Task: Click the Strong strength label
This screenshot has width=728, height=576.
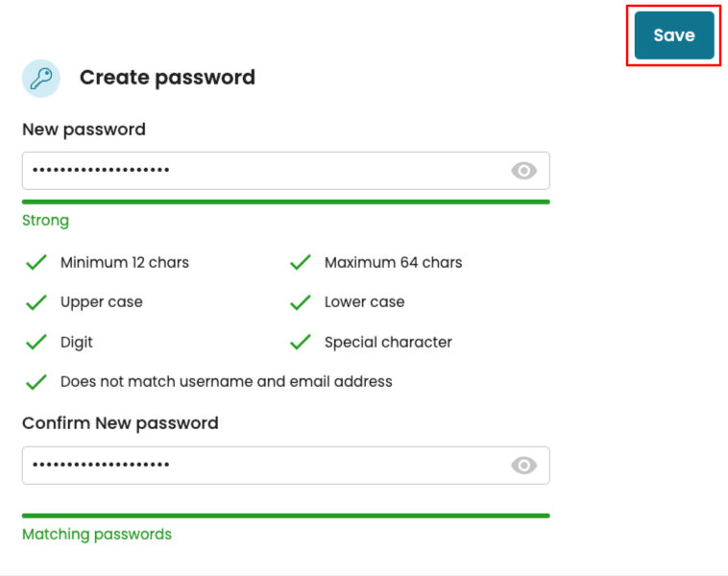Action: tap(45, 221)
